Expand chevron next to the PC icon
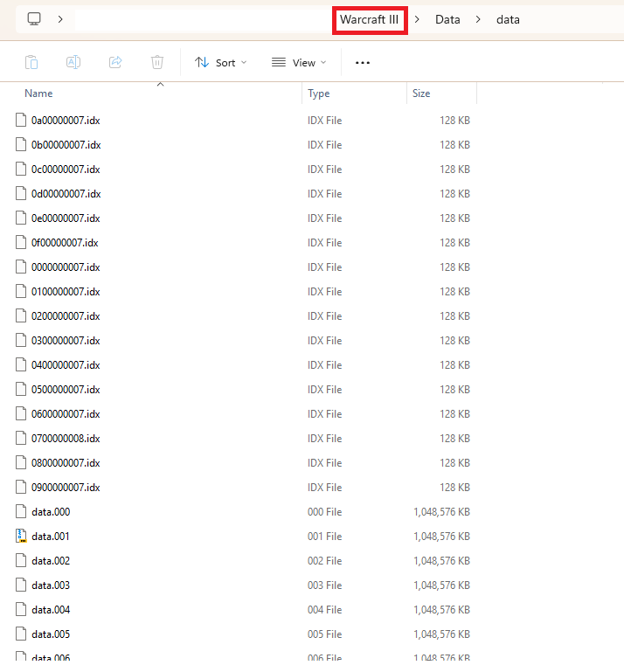624x672 pixels. pos(60,19)
